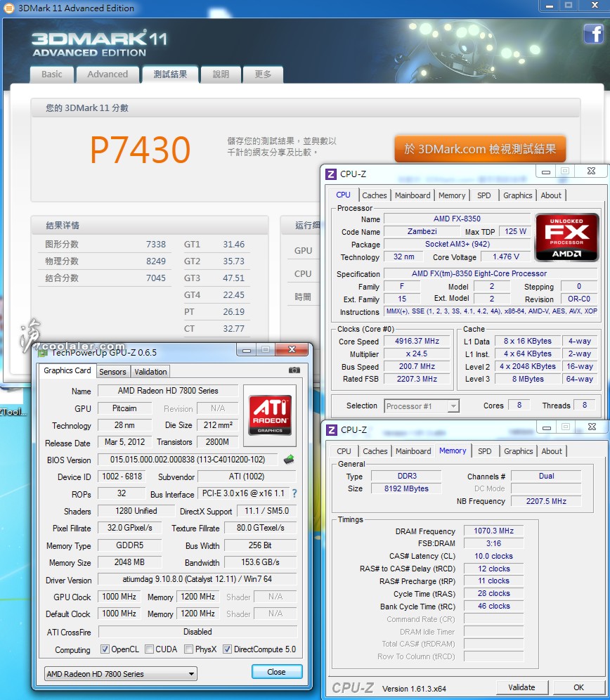
Task: Click the GPU-Z title bar app icon
Action: click(43, 351)
